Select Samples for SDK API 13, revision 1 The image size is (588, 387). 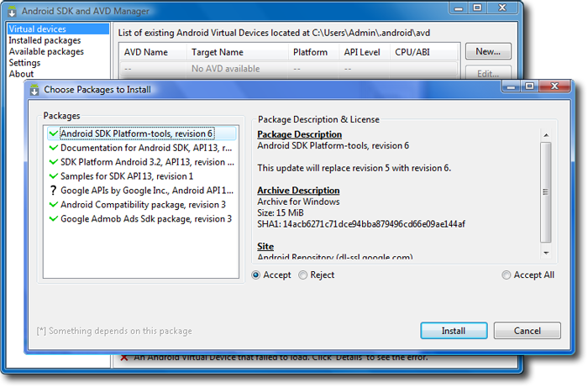(142, 176)
